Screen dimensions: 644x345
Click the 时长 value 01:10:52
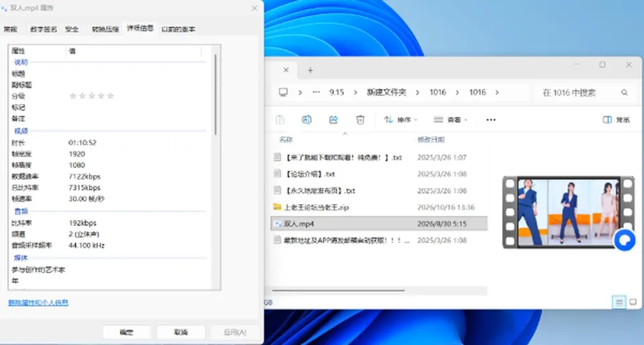point(82,142)
